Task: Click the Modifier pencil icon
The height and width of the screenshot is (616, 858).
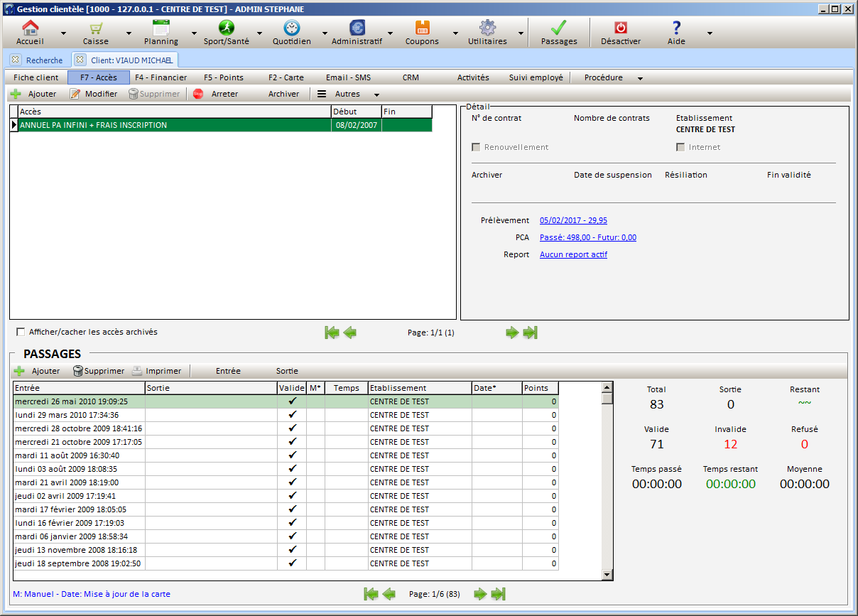Action: pos(75,94)
